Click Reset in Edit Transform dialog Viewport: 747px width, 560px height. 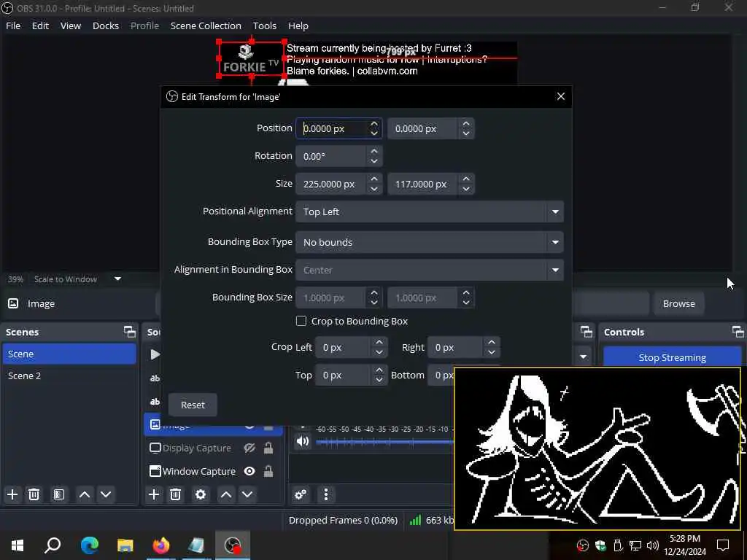click(193, 405)
